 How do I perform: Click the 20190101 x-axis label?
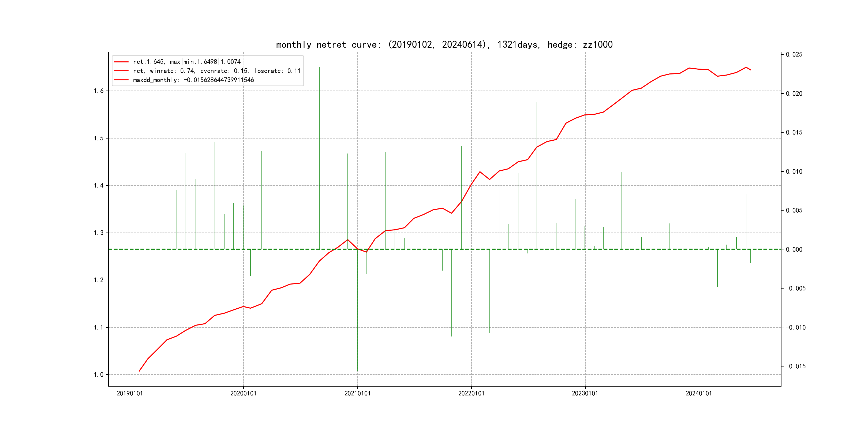click(130, 393)
